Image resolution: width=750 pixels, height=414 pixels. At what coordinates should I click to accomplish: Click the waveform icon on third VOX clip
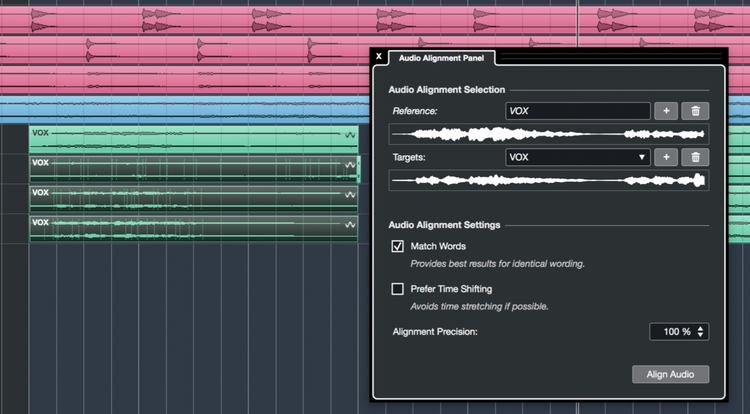350,195
